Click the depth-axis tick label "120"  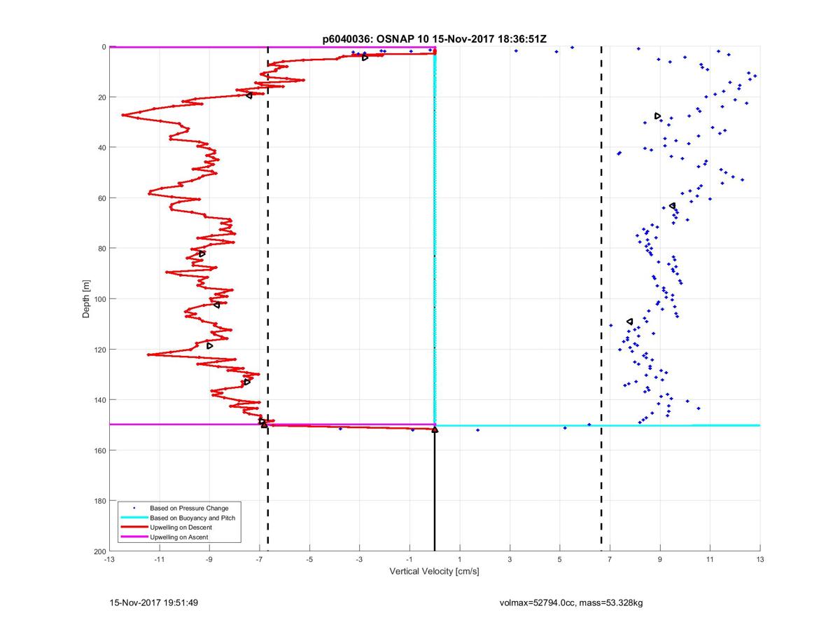pyautogui.click(x=100, y=350)
